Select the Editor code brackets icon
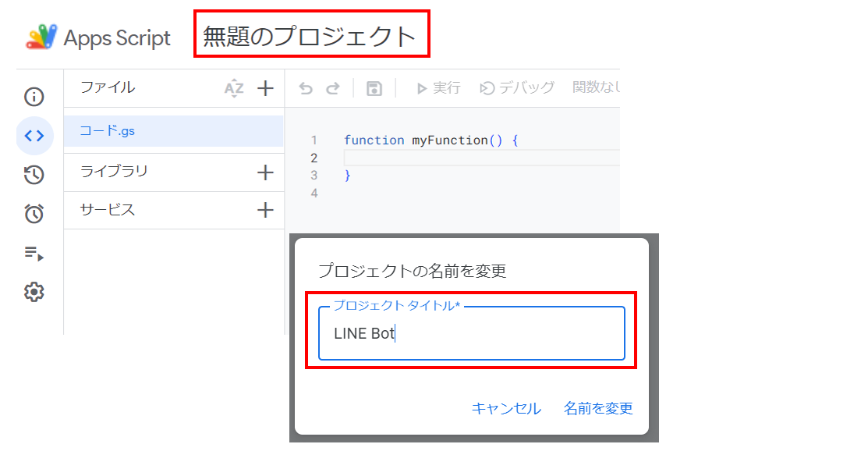868x469 pixels. point(34,136)
